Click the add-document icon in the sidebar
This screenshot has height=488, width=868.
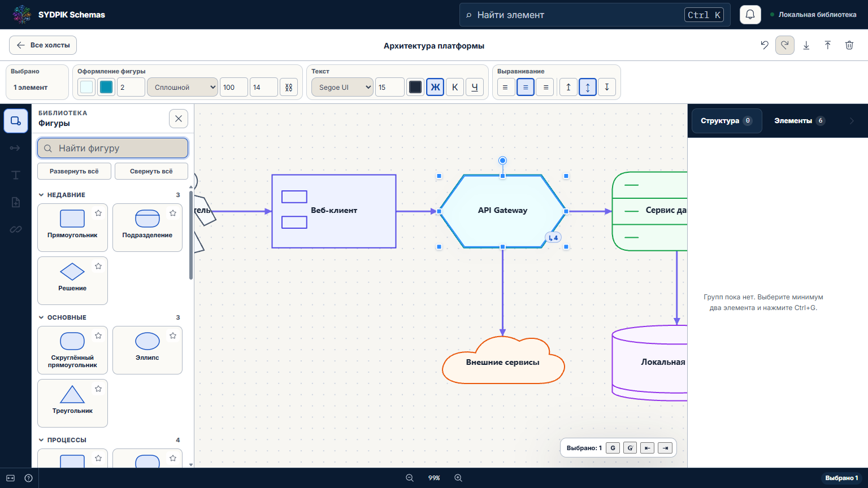coord(16,202)
